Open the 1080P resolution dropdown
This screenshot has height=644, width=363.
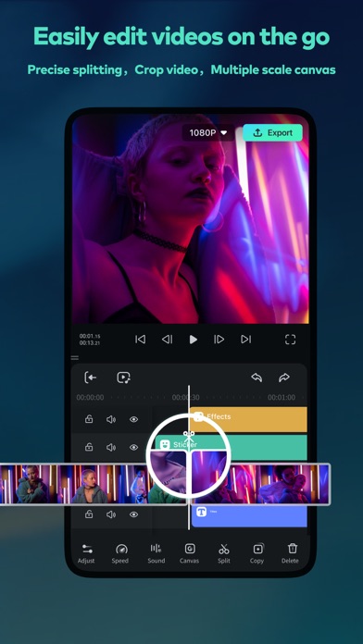click(x=208, y=132)
